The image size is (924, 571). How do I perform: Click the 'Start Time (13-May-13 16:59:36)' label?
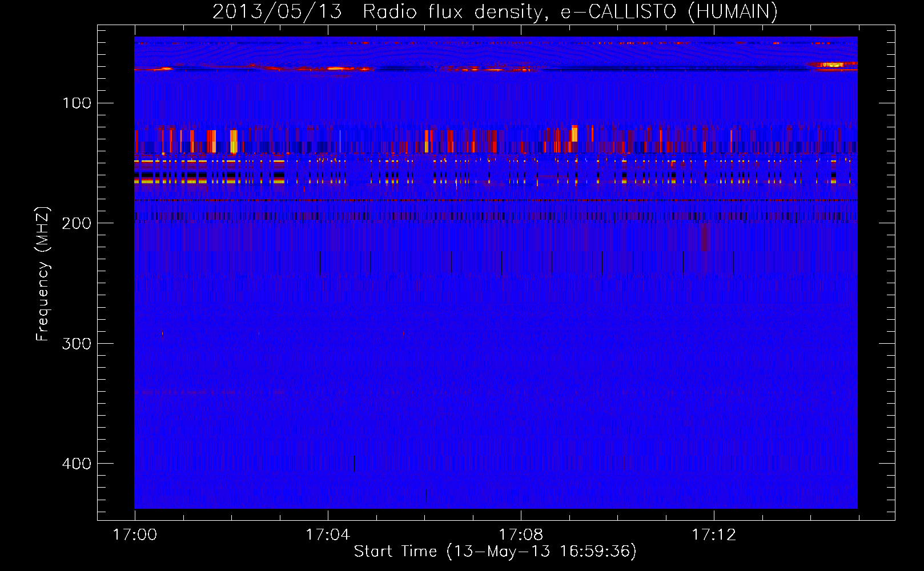click(x=495, y=552)
